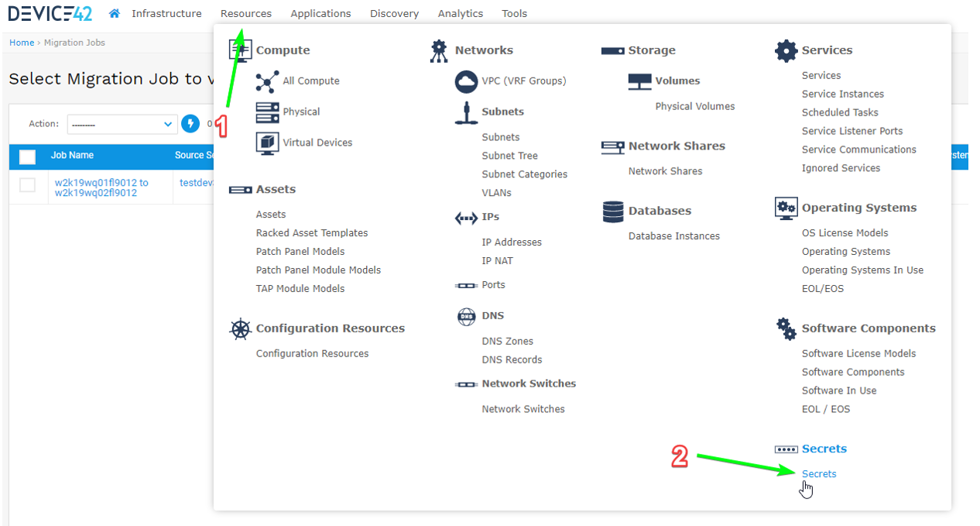Click the Secrets link under Secrets

click(x=818, y=474)
